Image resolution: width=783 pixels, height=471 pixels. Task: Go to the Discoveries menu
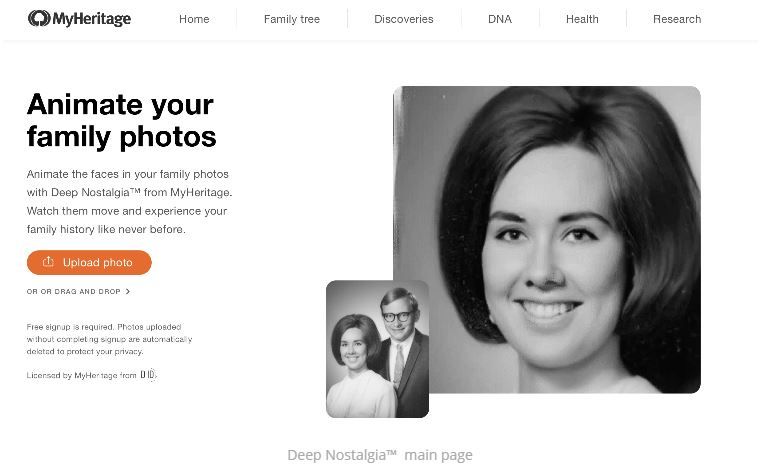403,19
